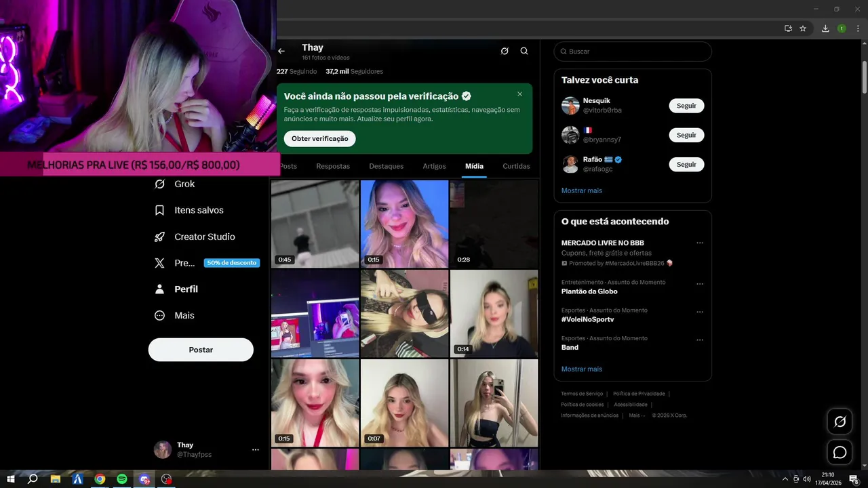Show hidden system tray icons
Screen dimensions: 868x488
point(785,479)
